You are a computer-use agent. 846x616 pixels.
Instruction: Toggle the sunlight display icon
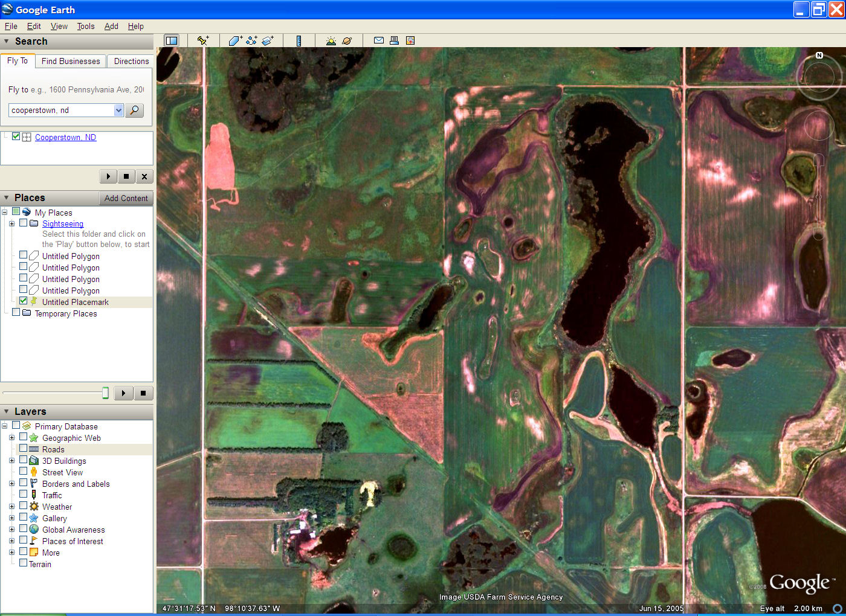[331, 40]
